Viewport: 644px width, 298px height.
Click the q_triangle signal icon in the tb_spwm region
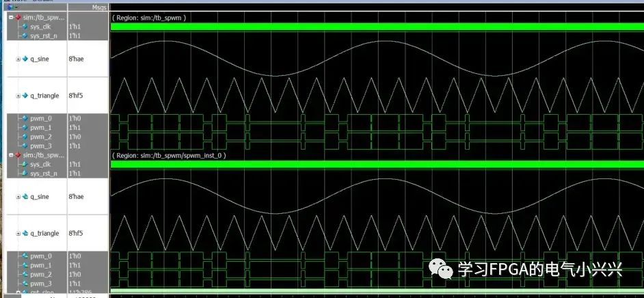tap(25, 96)
